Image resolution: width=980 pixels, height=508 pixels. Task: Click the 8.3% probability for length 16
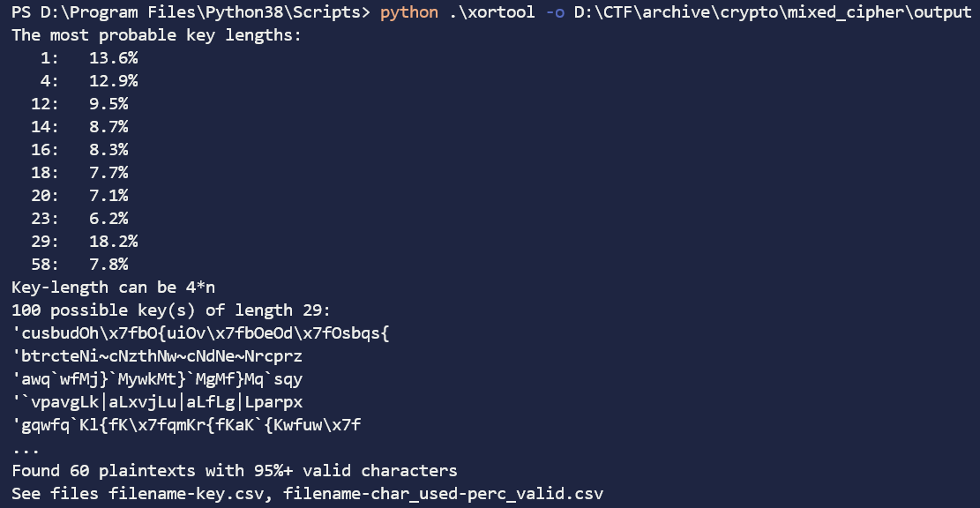108,150
